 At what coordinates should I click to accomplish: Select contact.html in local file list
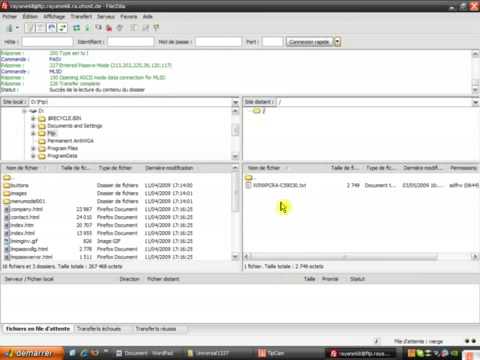coord(25,217)
